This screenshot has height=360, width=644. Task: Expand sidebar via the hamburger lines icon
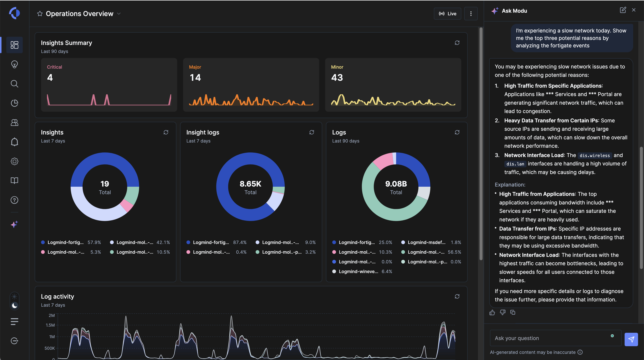point(15,321)
